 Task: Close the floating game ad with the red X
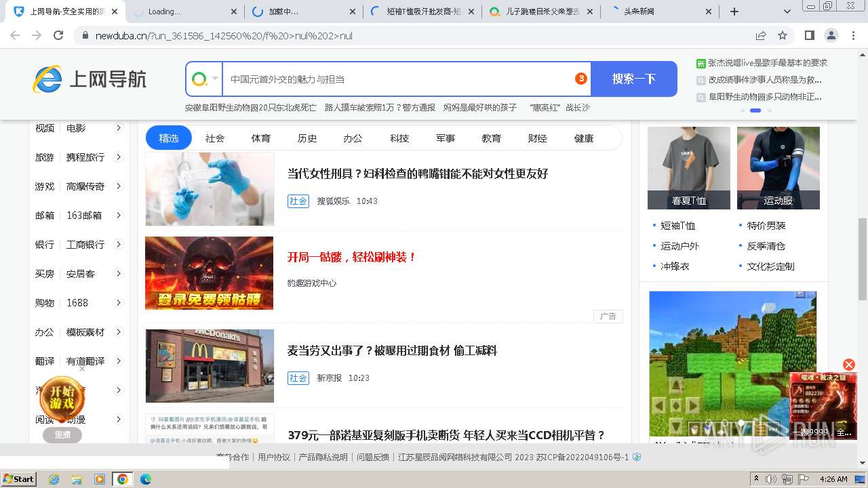pyautogui.click(x=848, y=365)
